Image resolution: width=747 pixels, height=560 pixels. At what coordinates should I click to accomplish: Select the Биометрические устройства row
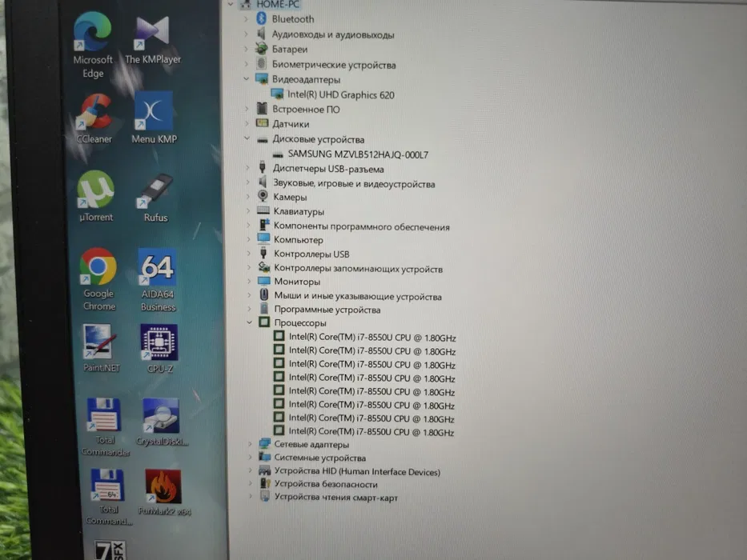coord(326,64)
